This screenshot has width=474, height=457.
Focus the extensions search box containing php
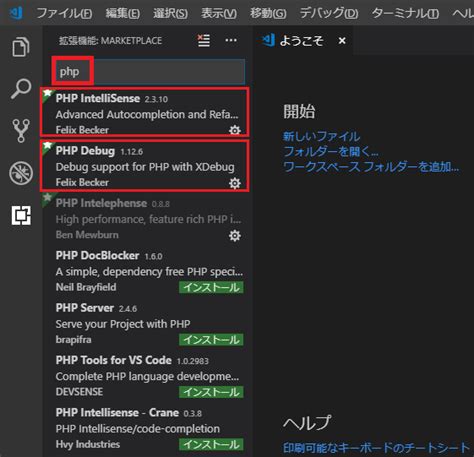149,72
